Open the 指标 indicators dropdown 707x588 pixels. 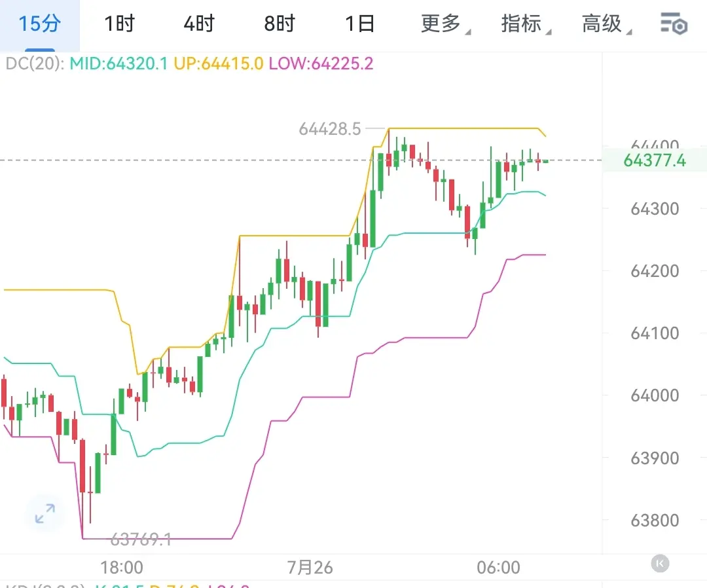click(x=526, y=24)
